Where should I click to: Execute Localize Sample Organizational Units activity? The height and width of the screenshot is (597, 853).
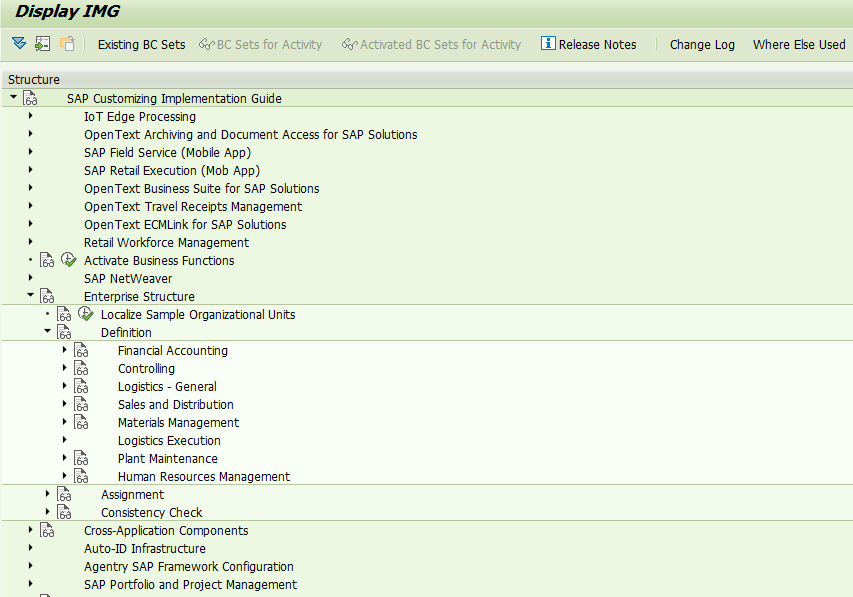pyautogui.click(x=85, y=313)
